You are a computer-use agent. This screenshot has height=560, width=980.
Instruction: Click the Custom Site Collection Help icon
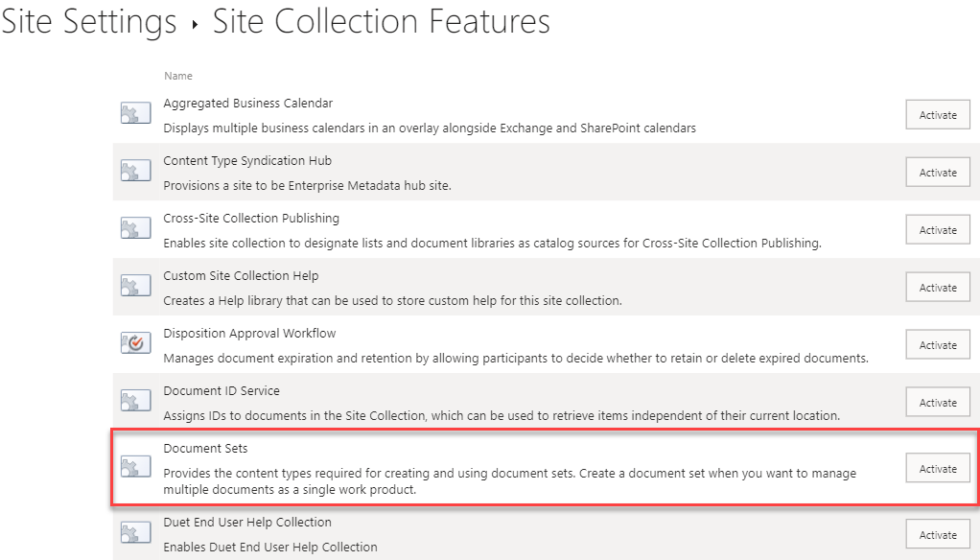pos(134,285)
